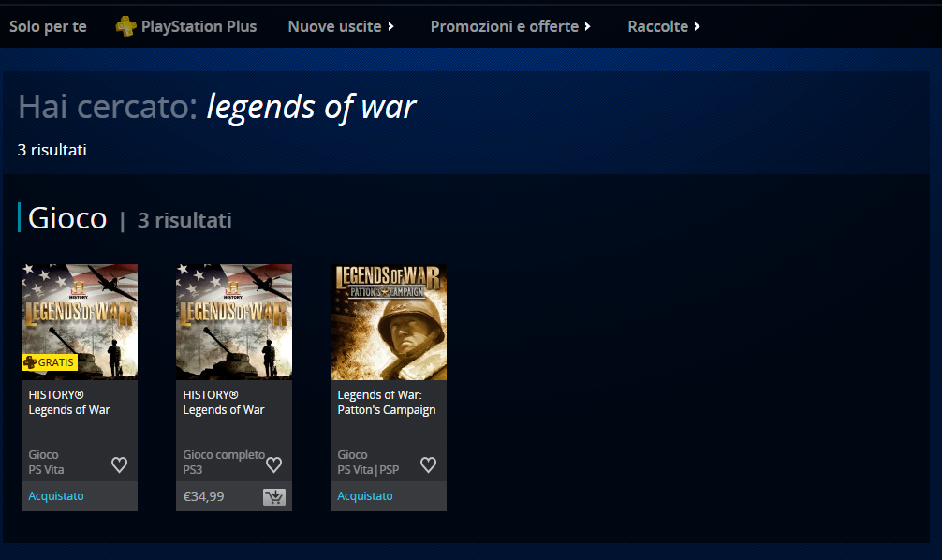Open the PS Vita HISTORY Legends of War cover art
The image size is (942, 560).
[80, 322]
